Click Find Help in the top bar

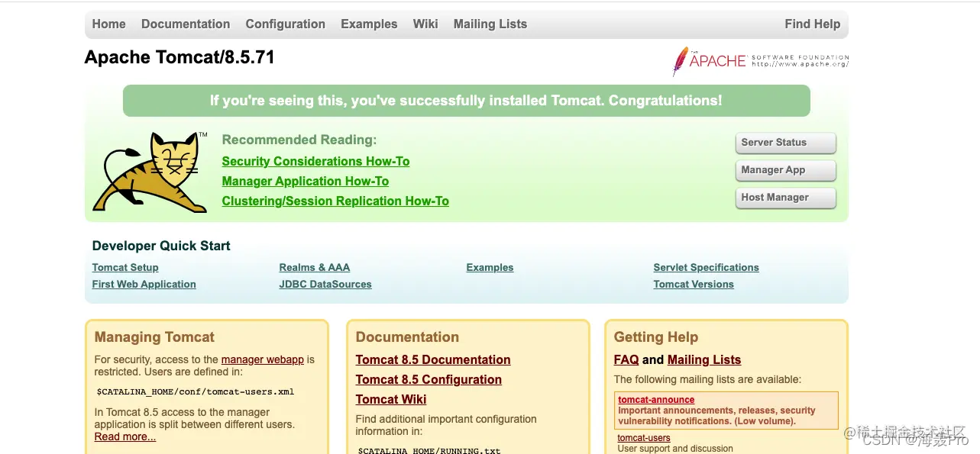coord(813,24)
